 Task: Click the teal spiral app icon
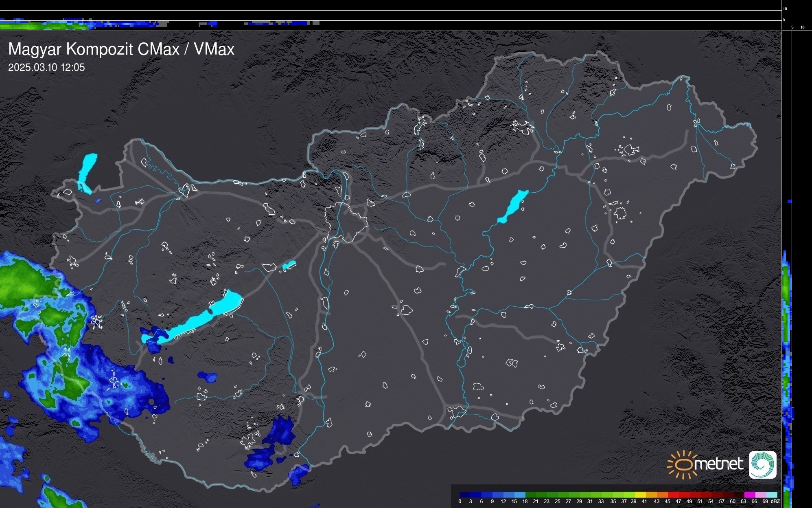point(762,464)
